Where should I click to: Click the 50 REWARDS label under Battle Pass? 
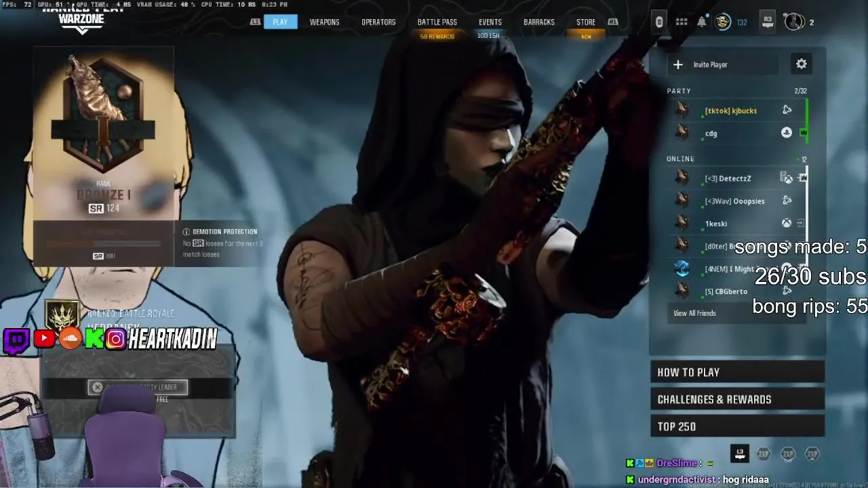437,37
